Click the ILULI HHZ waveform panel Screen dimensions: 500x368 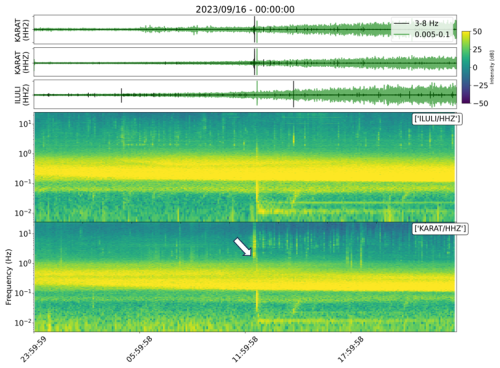pos(245,94)
